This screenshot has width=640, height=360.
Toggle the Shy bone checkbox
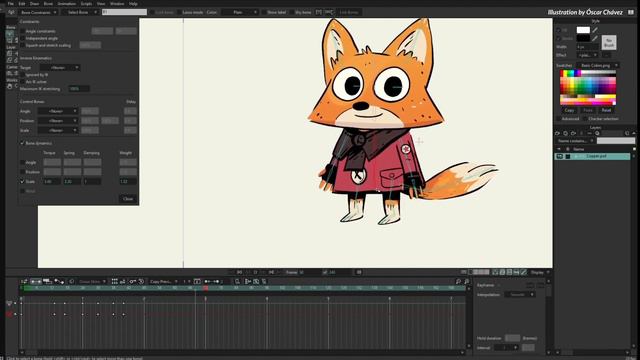click(292, 12)
